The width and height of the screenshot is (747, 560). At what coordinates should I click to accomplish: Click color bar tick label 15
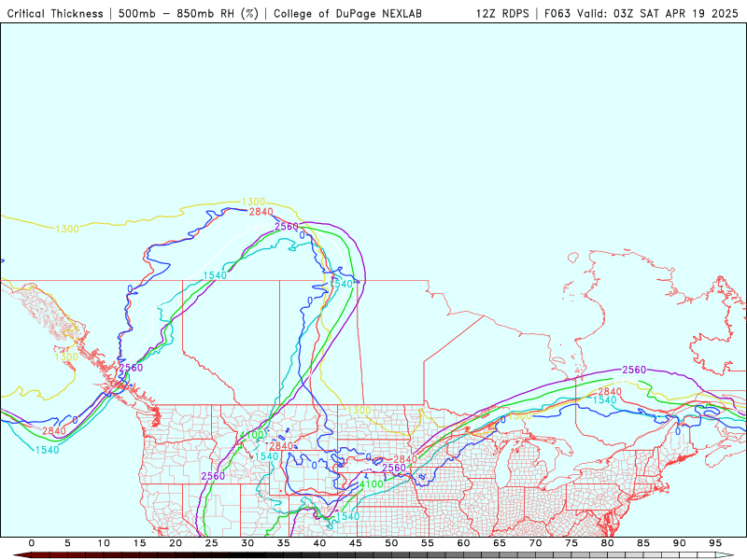[x=139, y=543]
